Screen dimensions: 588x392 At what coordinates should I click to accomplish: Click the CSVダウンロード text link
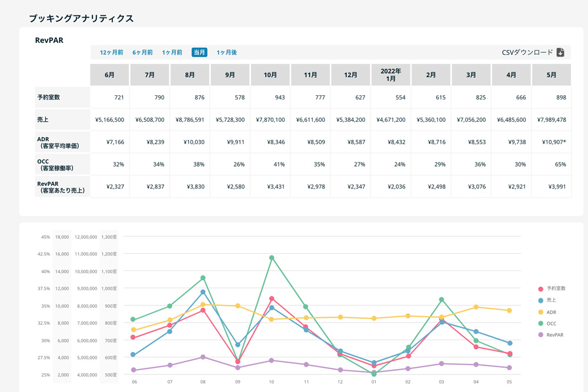pos(527,52)
